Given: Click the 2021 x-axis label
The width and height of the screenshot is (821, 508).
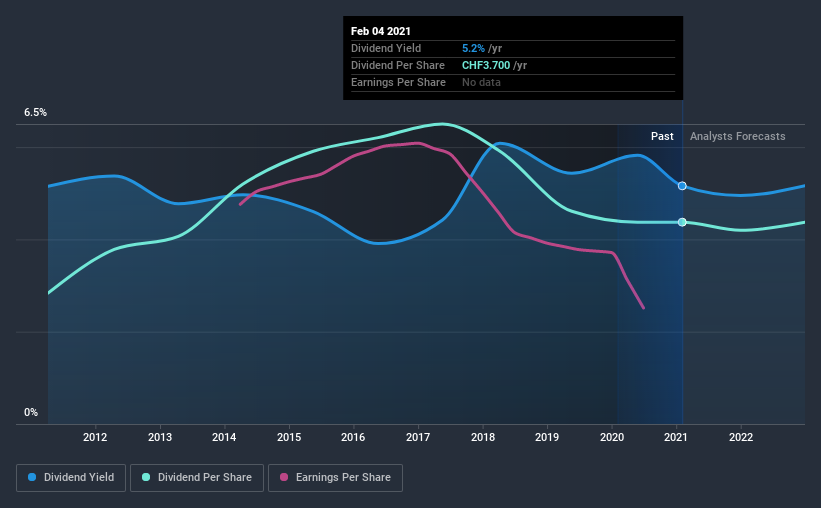Looking at the screenshot, I should pyautogui.click(x=676, y=437).
